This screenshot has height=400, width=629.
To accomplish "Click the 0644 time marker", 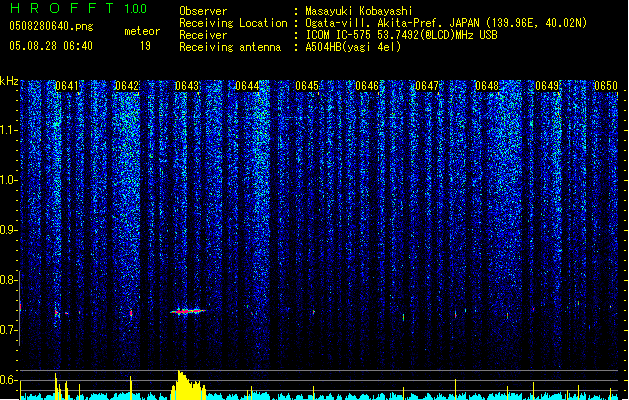I will click(x=247, y=86).
